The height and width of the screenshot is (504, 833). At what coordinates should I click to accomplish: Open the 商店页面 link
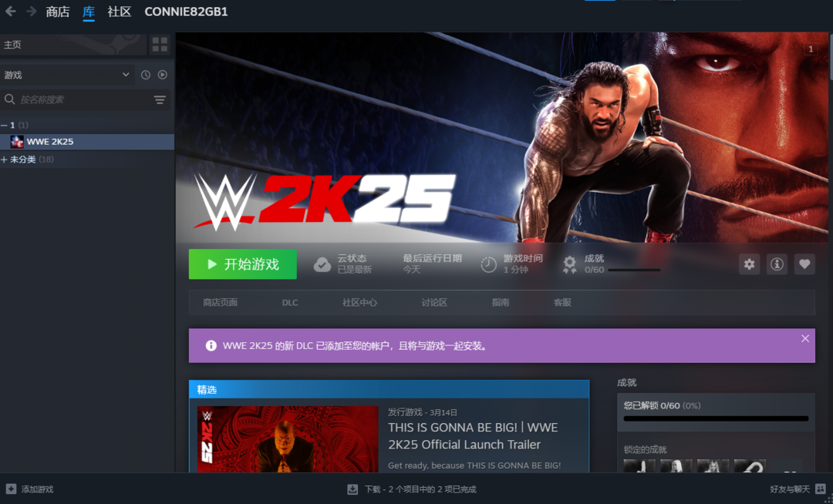pos(220,302)
